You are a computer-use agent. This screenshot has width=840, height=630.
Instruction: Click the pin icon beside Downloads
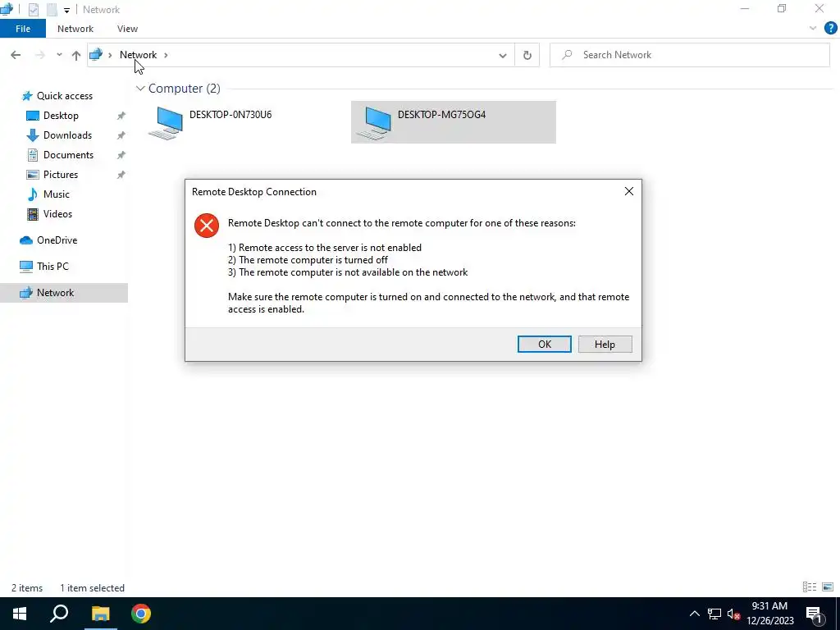[x=121, y=135]
